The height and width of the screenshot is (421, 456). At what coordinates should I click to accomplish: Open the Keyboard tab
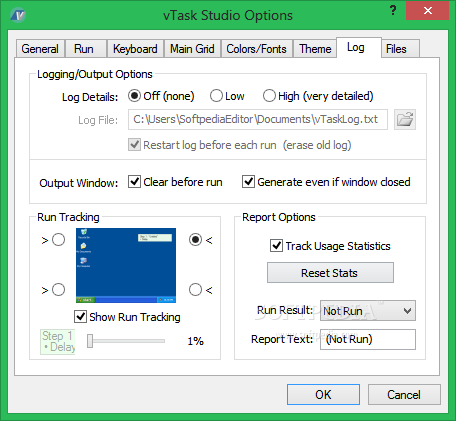tap(135, 49)
